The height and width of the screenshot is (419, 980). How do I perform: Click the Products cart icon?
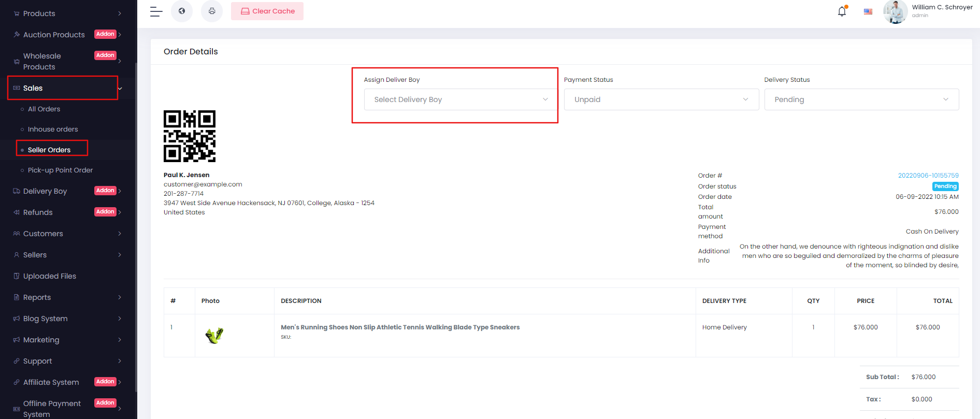point(17,13)
